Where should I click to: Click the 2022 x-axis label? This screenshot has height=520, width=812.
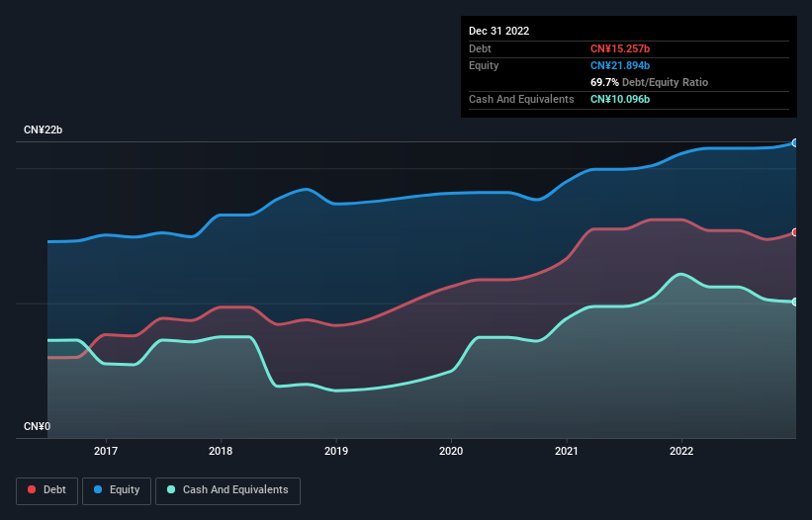coord(681,451)
